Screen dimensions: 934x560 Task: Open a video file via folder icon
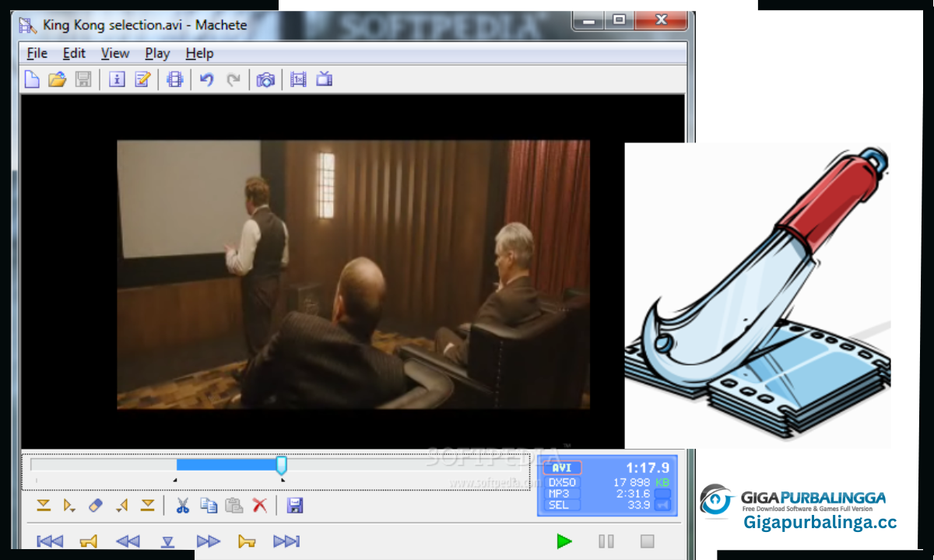tap(57, 79)
